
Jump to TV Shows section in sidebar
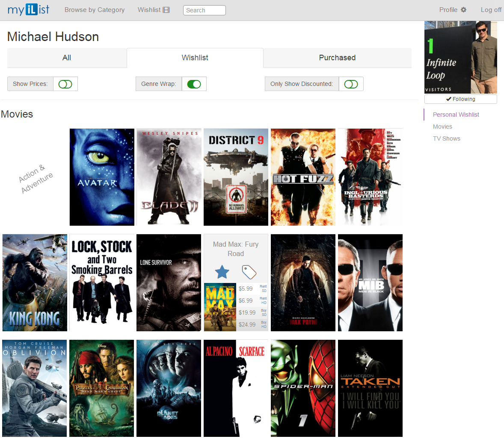pyautogui.click(x=447, y=139)
